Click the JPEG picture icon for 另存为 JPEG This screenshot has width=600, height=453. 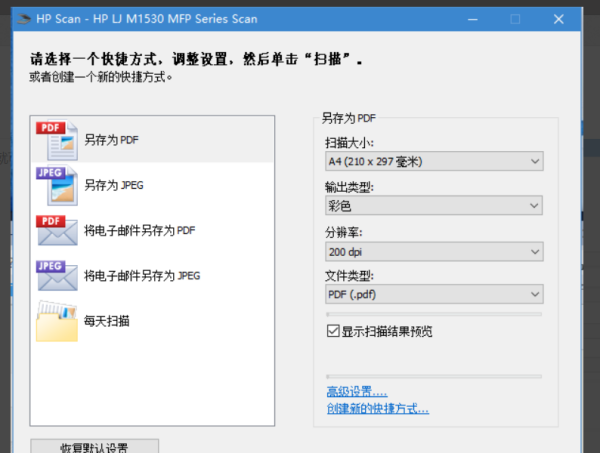(56, 186)
